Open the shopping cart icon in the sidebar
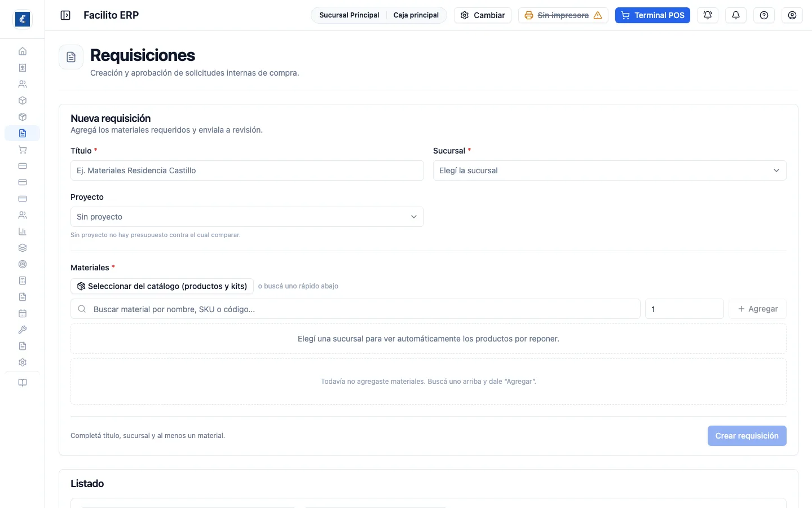Viewport: 812px width, 508px height. pyautogui.click(x=23, y=150)
